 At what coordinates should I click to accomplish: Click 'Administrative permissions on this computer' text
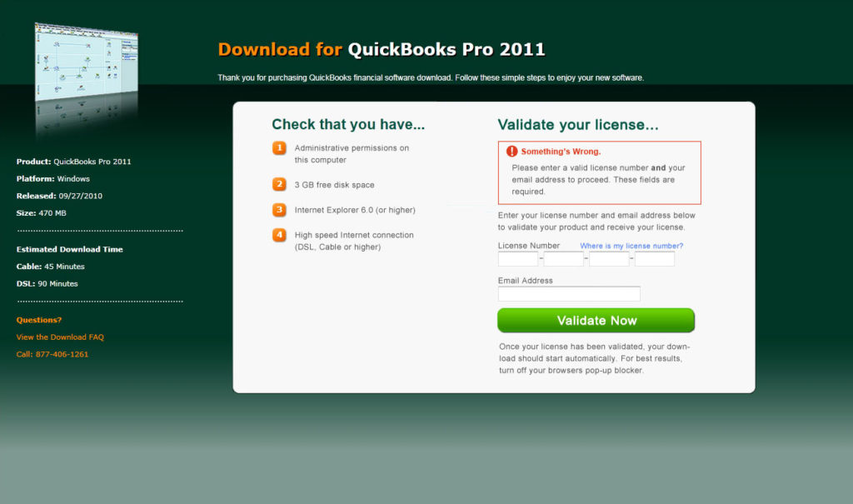tap(352, 154)
